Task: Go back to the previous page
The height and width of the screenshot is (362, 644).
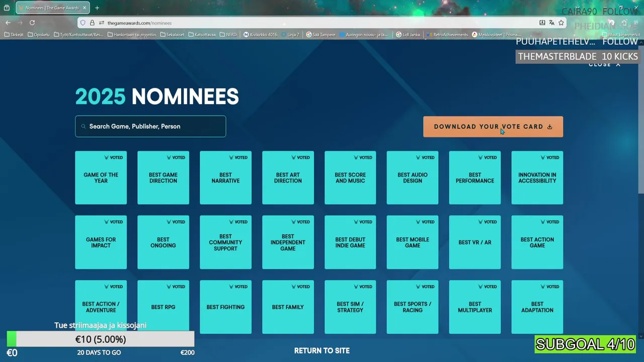Action: click(x=8, y=23)
